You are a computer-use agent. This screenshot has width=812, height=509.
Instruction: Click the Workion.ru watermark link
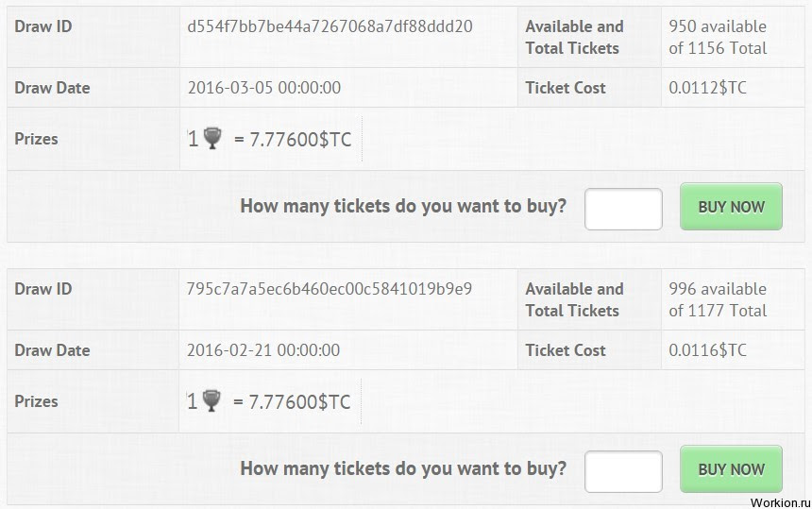pyautogui.click(x=781, y=502)
